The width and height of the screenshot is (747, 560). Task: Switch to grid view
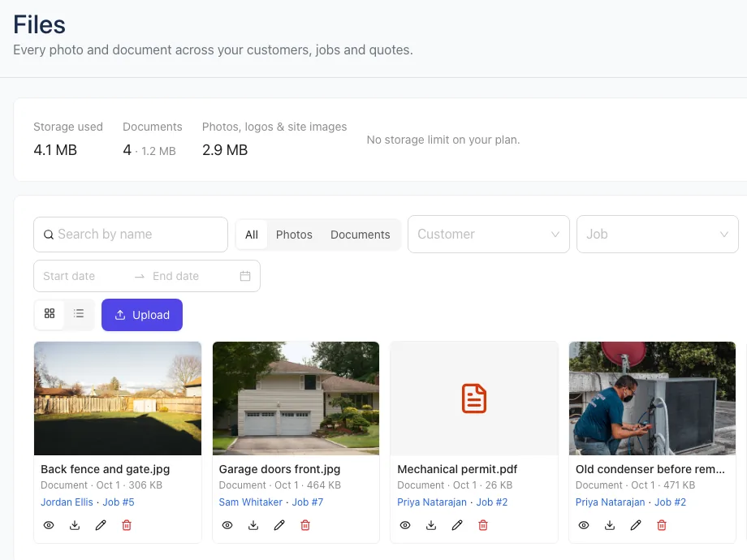click(x=50, y=313)
